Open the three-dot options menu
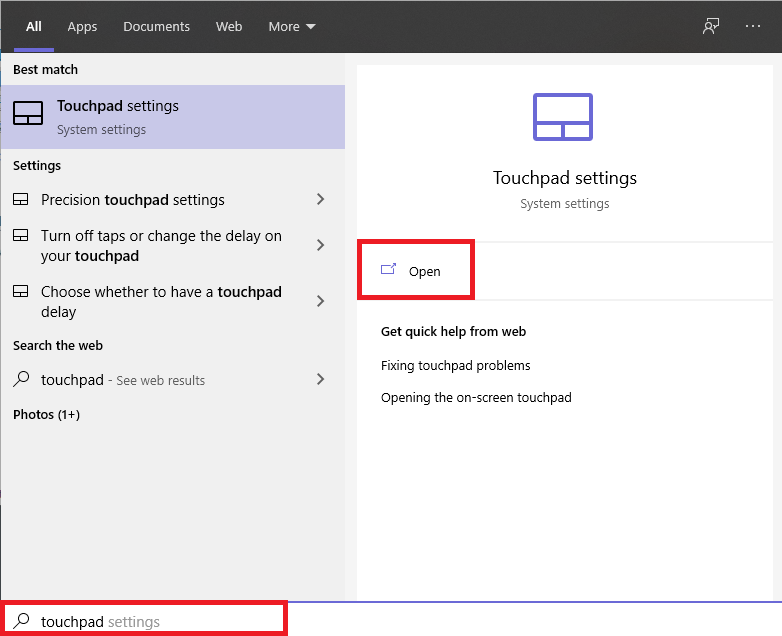Screen dimensions: 782x636 tap(753, 26)
